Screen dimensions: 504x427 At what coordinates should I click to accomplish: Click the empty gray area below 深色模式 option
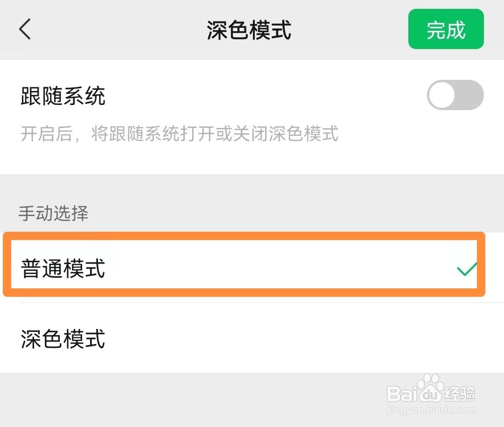point(187,399)
